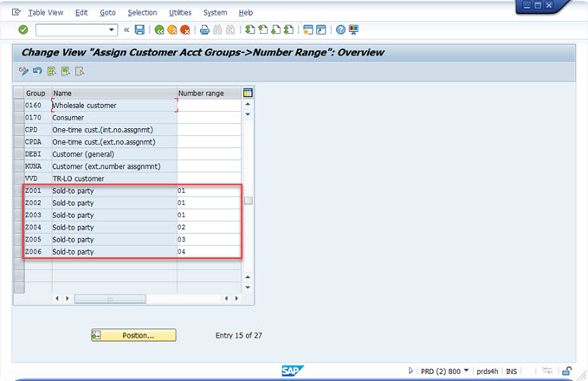Click the Select All icon
588x381 pixels.
tap(51, 71)
